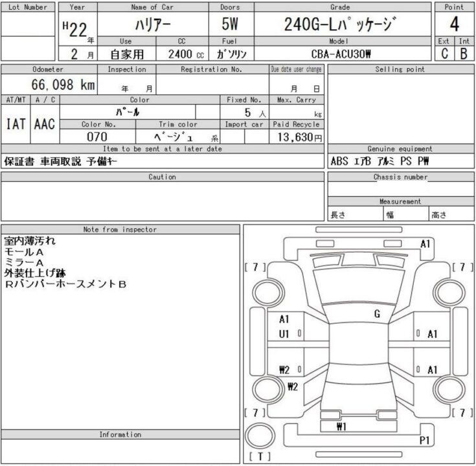Click the interior grade B
The image size is (476, 466).
coord(464,54)
